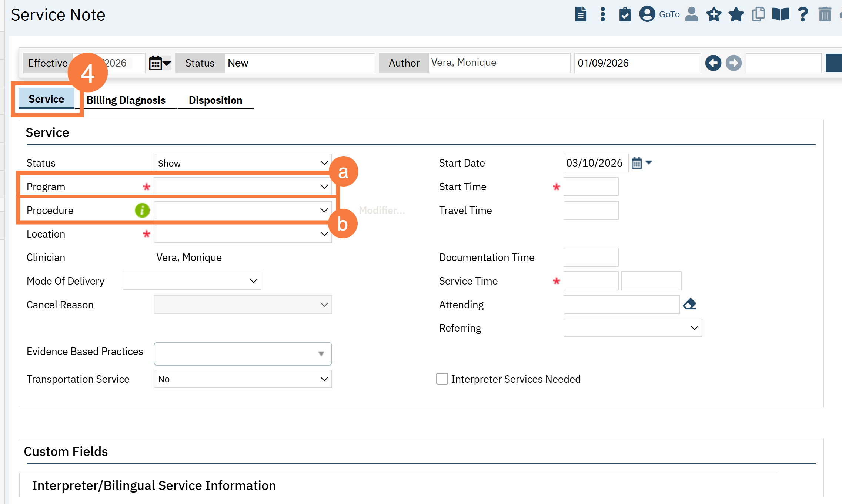
Task: Check Interpreter Services Needed box
Action: [442, 379]
